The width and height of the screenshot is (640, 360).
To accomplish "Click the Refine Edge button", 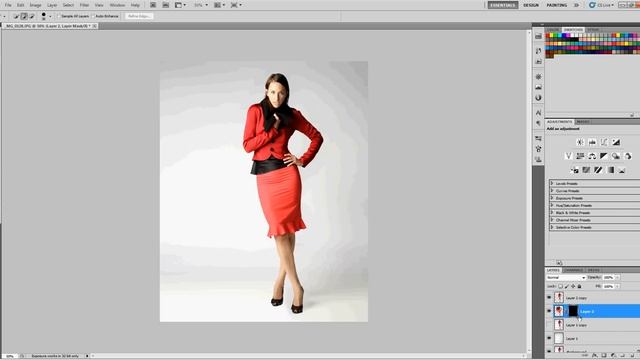I will coord(139,16).
